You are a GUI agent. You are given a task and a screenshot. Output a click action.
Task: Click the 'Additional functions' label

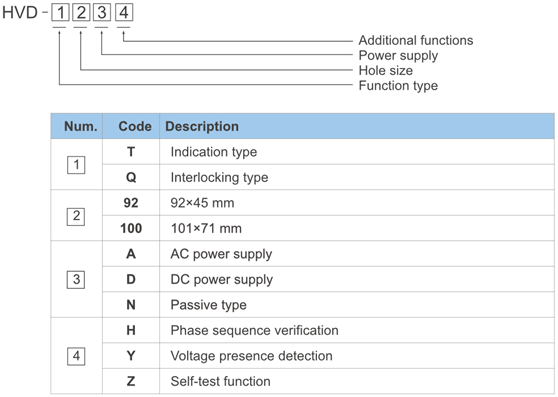(416, 40)
